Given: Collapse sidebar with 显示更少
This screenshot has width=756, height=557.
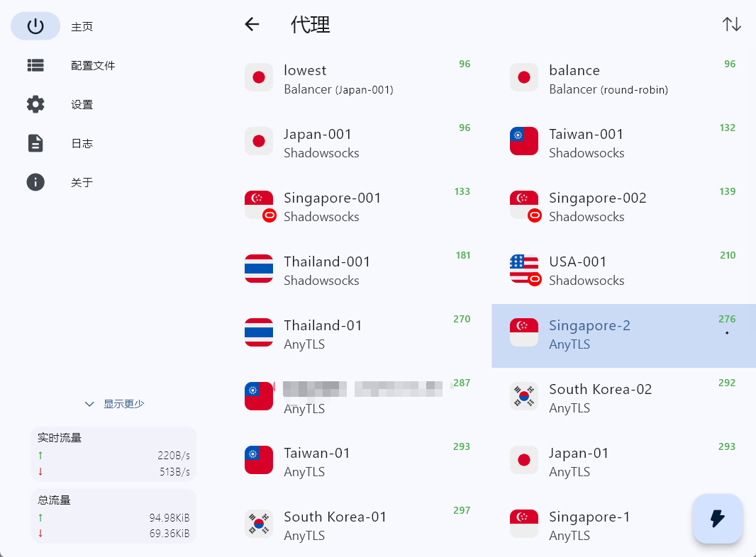Looking at the screenshot, I should (114, 404).
